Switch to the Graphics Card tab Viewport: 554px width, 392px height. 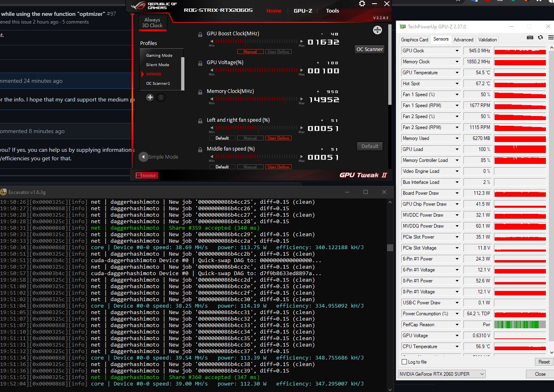(414, 39)
